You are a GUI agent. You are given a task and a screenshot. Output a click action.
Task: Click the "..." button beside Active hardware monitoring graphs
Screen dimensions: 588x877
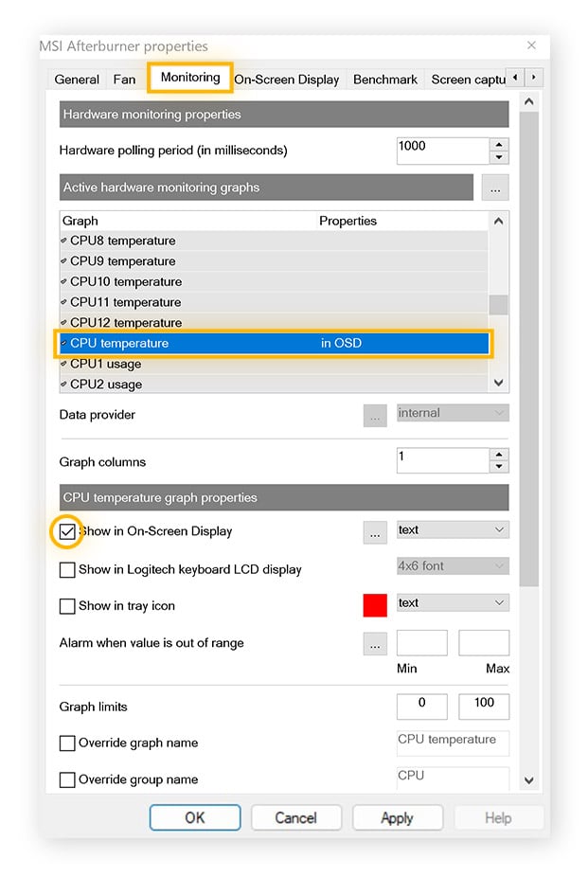click(x=496, y=187)
